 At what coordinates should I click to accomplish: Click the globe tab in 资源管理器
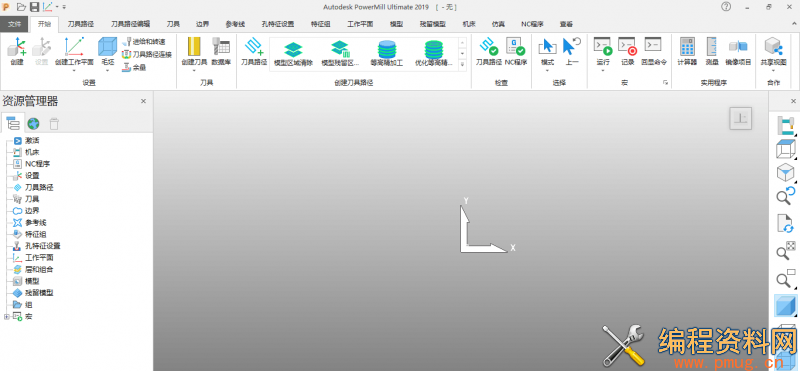pos(33,123)
